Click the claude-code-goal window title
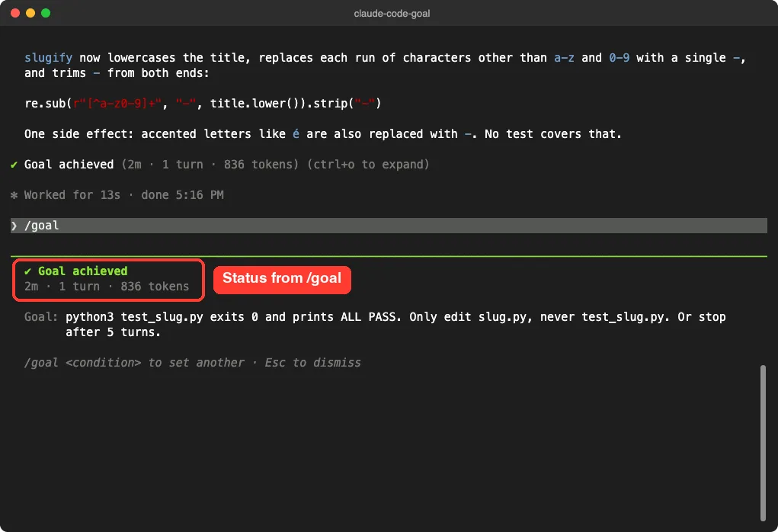This screenshot has width=778, height=532. [x=392, y=14]
